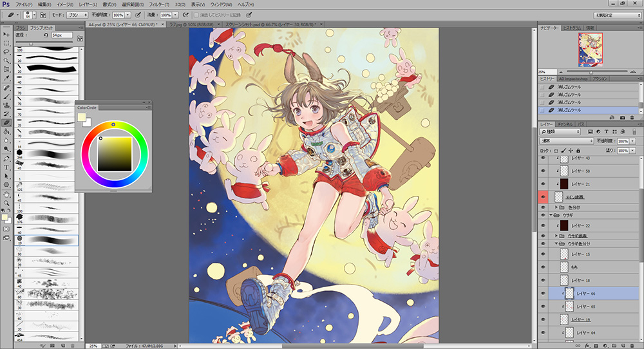This screenshot has height=349, width=644.
Task: Open brush panel toggle in options bar
Action: point(43,15)
